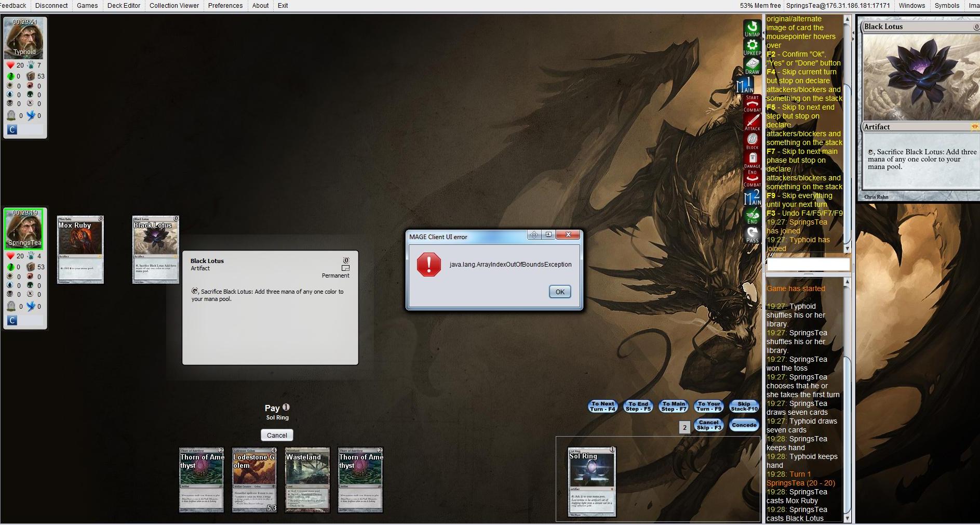The width and height of the screenshot is (980, 525).
Task: Click SpringsTea's red mana pool icon
Action: pos(30,276)
